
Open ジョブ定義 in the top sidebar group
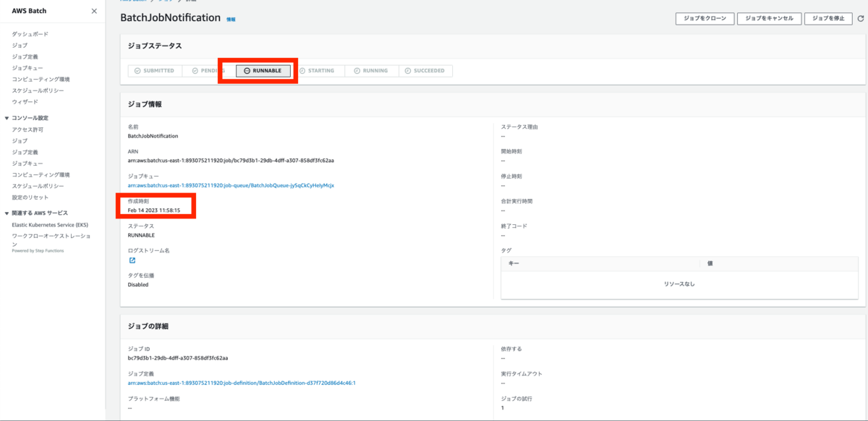(x=25, y=56)
